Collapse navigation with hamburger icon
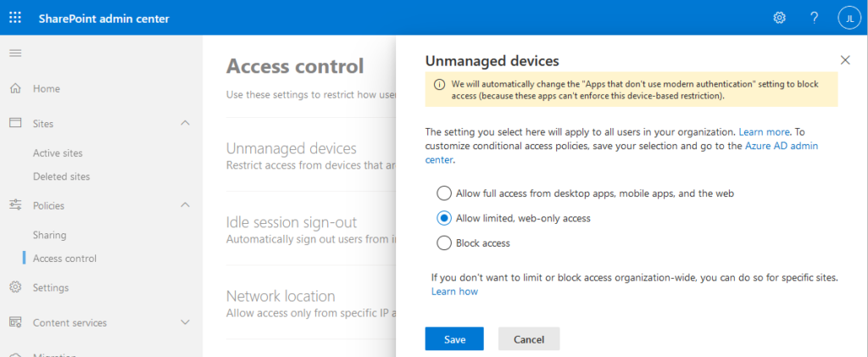Viewport: 868px width, 357px height. [x=15, y=53]
